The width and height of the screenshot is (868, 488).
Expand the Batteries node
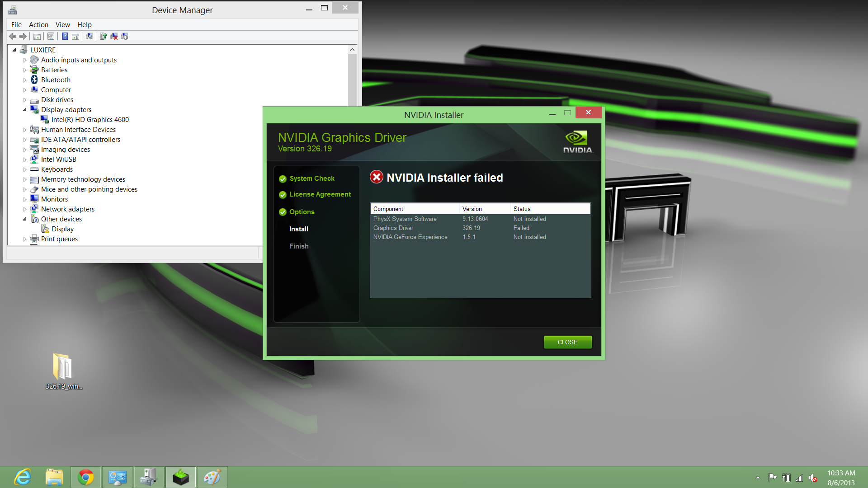(x=25, y=70)
